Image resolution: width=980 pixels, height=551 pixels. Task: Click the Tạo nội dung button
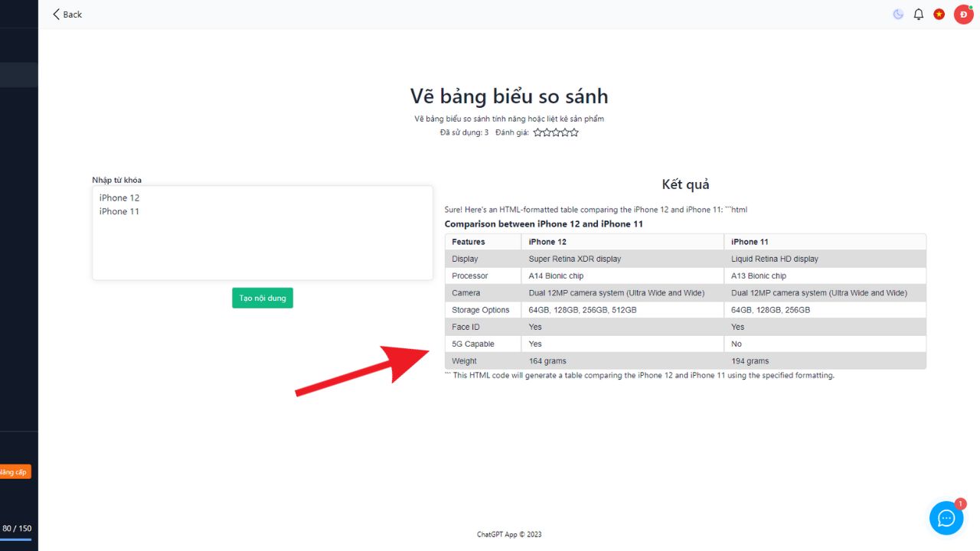(x=263, y=298)
